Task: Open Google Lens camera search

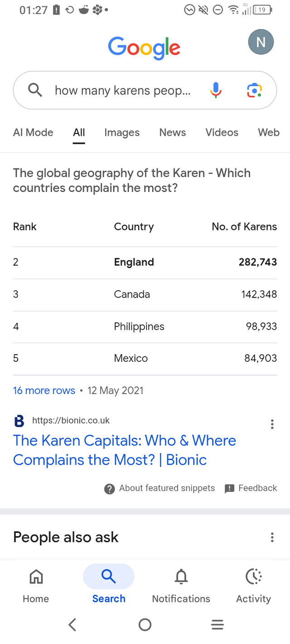Action: pyautogui.click(x=254, y=90)
